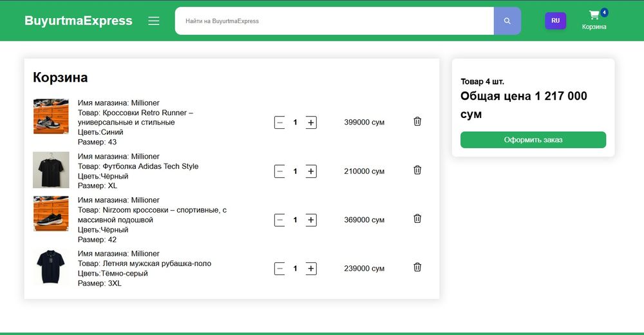The image size is (644, 335).
Task: Click the text Размер: 42
Action: [x=97, y=240]
